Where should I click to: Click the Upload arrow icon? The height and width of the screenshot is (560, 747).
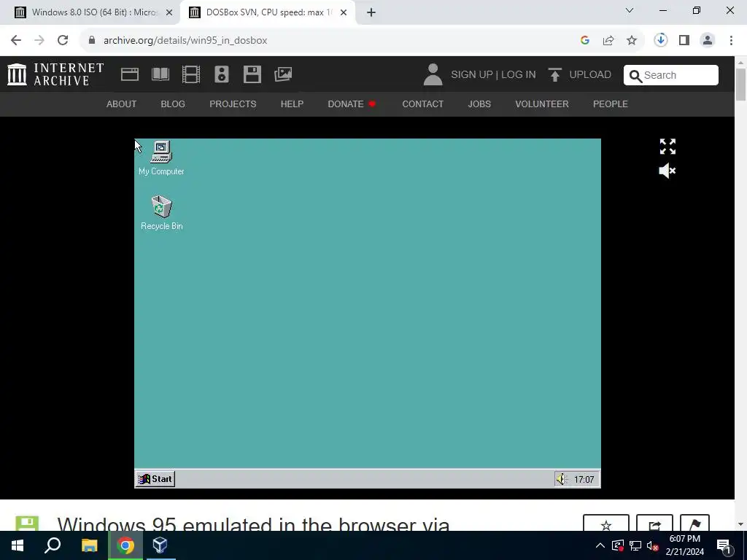click(554, 75)
